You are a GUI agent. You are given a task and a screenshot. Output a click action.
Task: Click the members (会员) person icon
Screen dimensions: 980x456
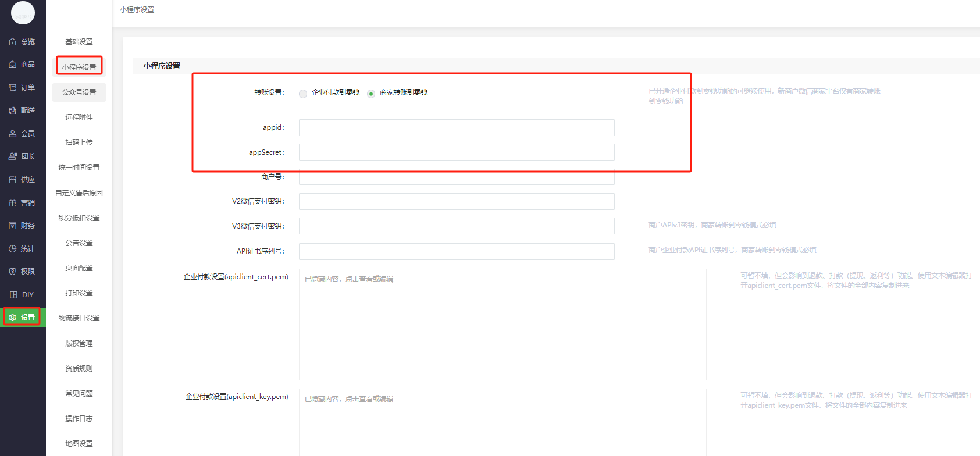click(13, 134)
